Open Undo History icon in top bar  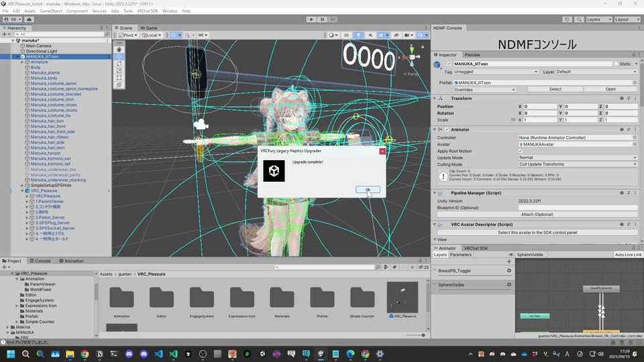pos(568,19)
